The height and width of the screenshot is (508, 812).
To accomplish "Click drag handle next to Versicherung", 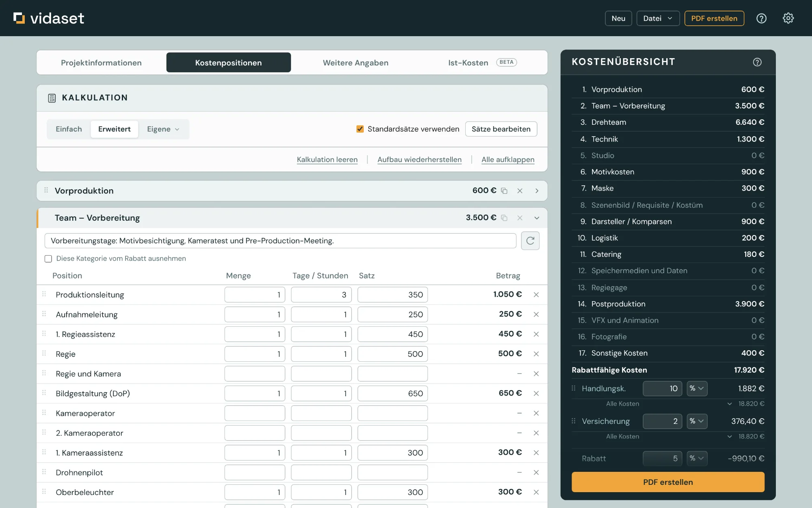I will [574, 421].
